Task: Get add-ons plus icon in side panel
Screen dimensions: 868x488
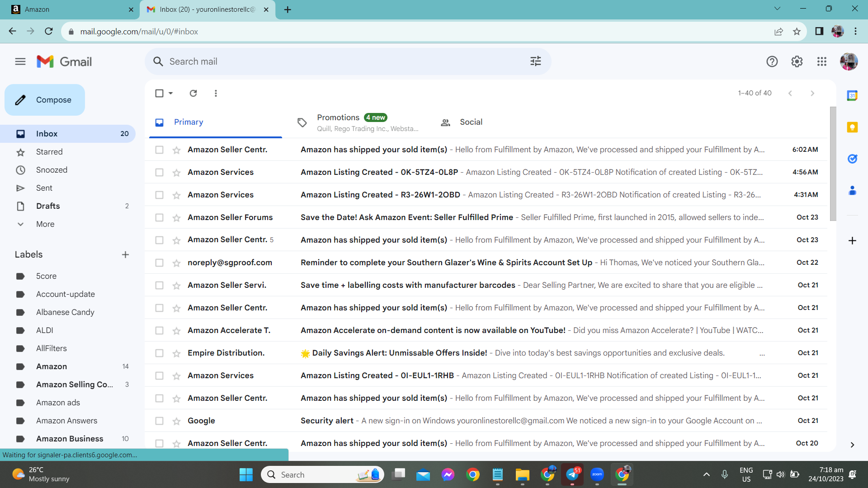Action: click(852, 240)
